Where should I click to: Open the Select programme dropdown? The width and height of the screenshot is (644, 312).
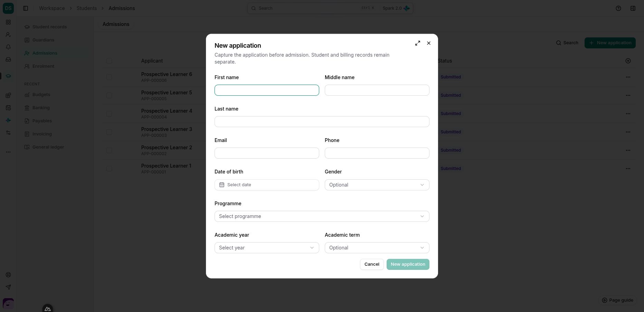[322, 216]
